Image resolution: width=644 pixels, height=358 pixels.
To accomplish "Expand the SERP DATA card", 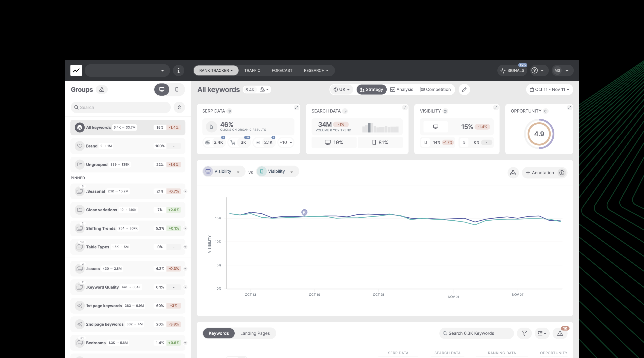I will [296, 108].
